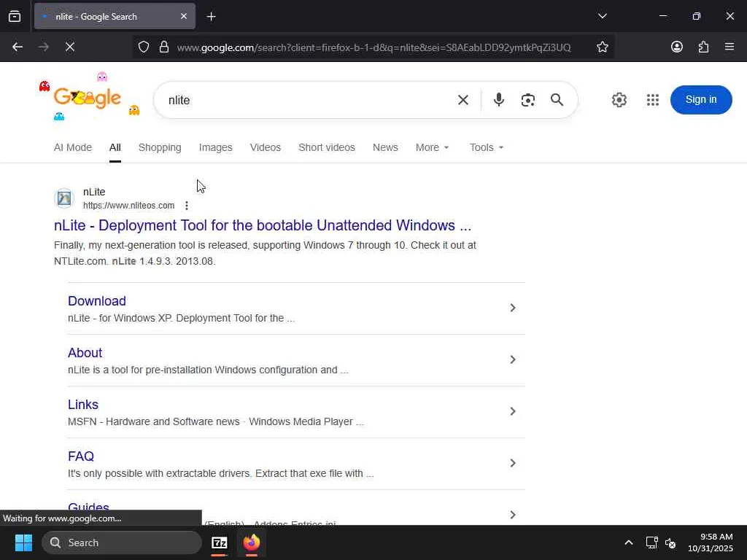List all tabs dropdown arrow

[603, 16]
